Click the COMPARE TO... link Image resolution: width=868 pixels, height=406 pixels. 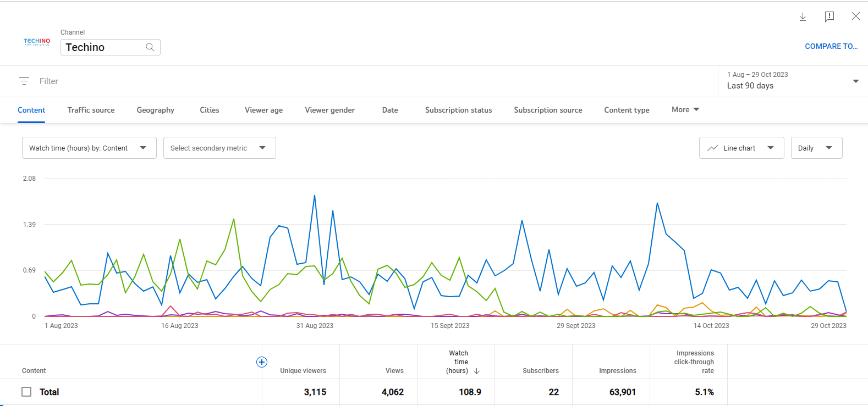pyautogui.click(x=831, y=47)
